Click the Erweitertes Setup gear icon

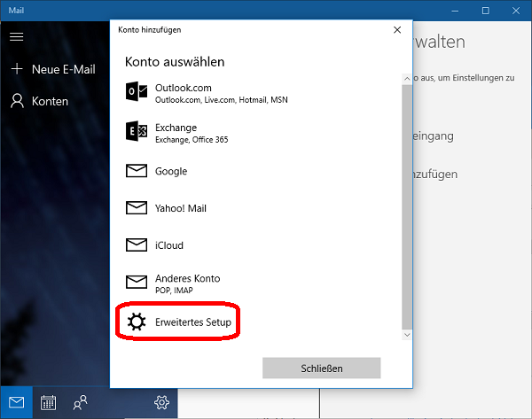coord(137,322)
